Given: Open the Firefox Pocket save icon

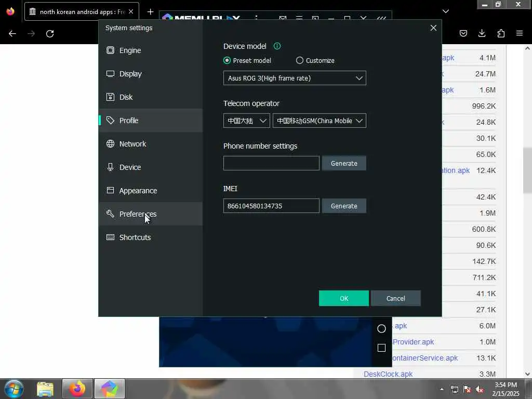Looking at the screenshot, I should [463, 33].
